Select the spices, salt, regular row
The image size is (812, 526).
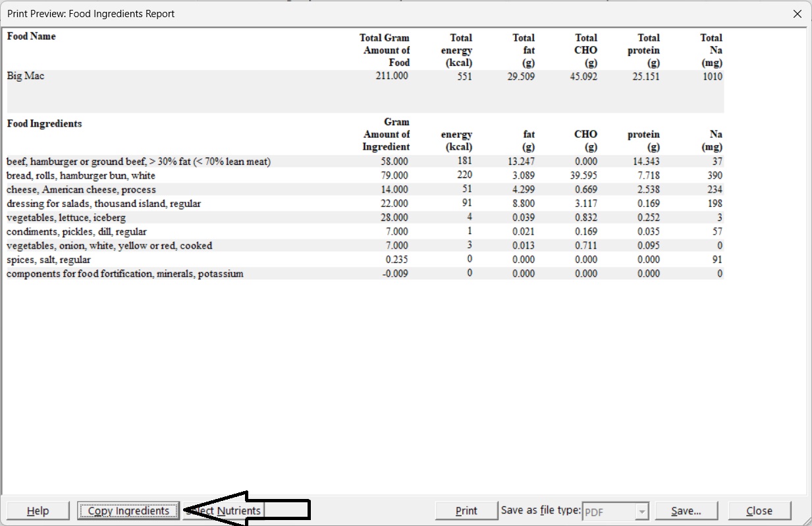[x=49, y=260]
